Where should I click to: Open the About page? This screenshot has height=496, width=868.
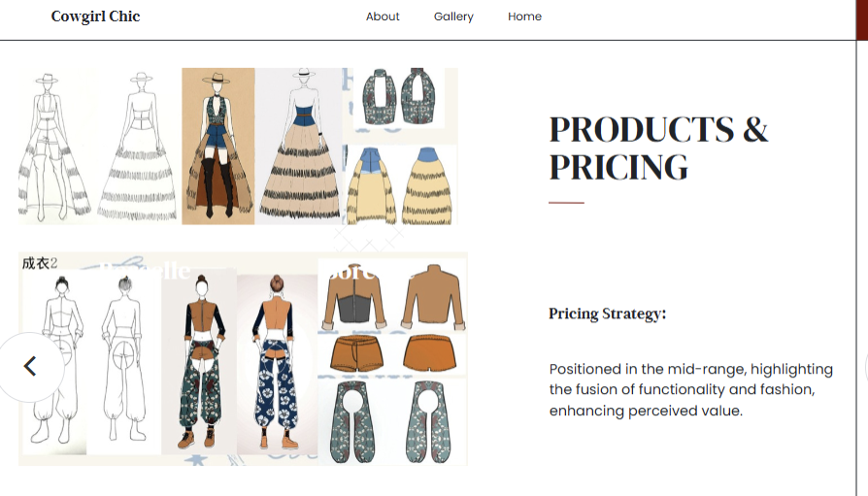(x=383, y=17)
